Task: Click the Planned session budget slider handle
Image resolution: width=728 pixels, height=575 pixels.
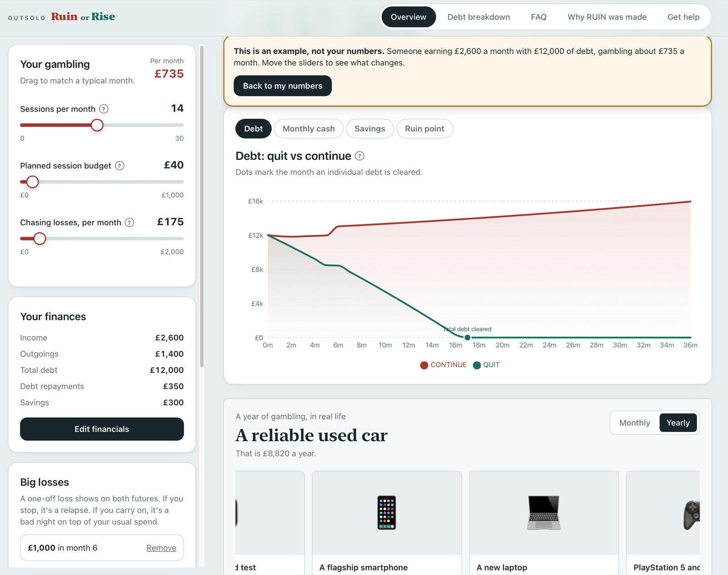Action: tap(32, 182)
